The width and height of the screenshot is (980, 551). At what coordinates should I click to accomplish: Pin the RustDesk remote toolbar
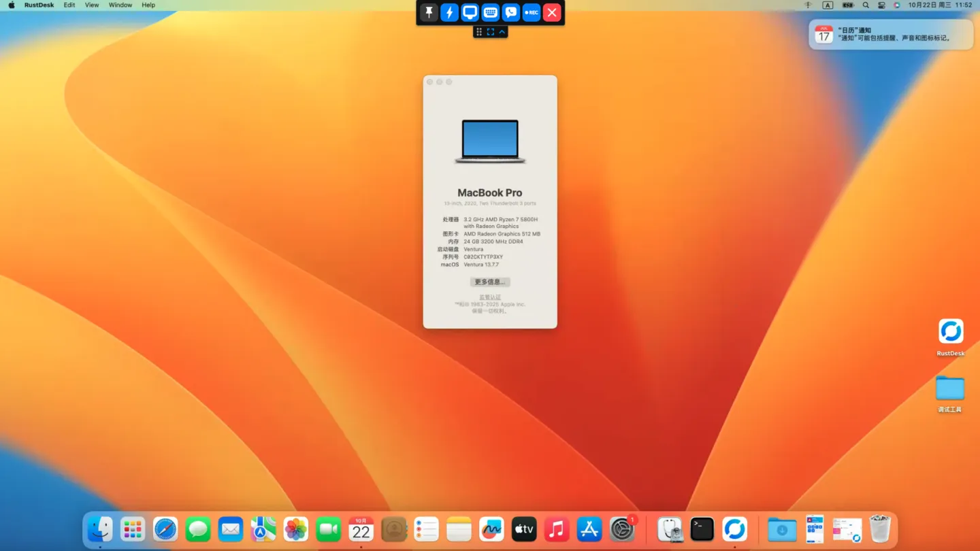(429, 12)
